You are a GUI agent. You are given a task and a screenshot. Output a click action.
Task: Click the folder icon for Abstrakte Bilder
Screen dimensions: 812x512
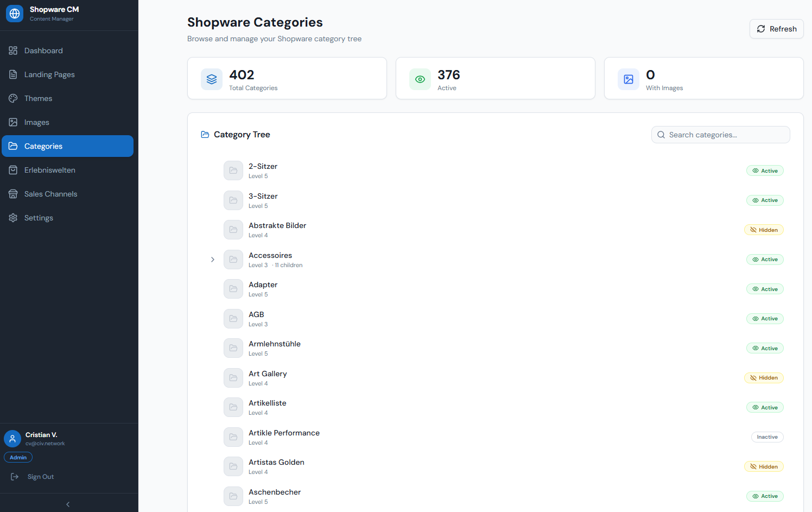coord(233,230)
